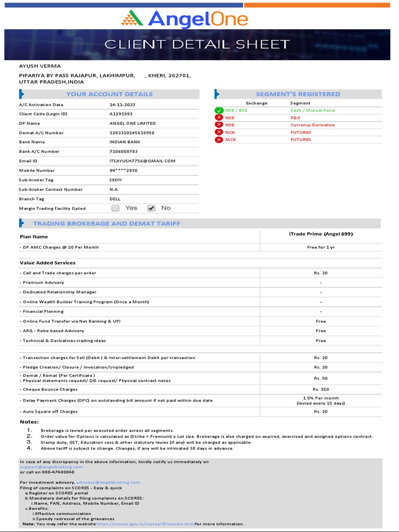Click the blue marker beside Your Account Details
This screenshot has height=532, width=399.
[x=21, y=94]
